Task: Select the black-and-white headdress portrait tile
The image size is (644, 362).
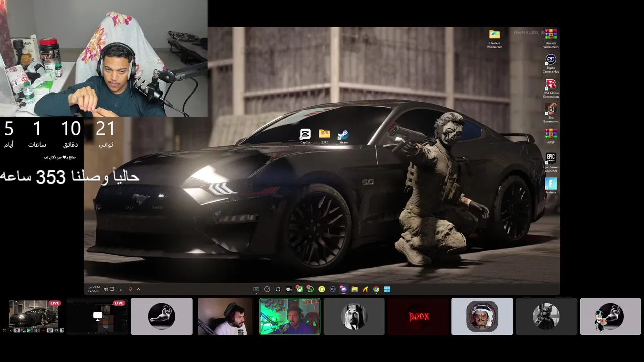Action: click(x=354, y=316)
